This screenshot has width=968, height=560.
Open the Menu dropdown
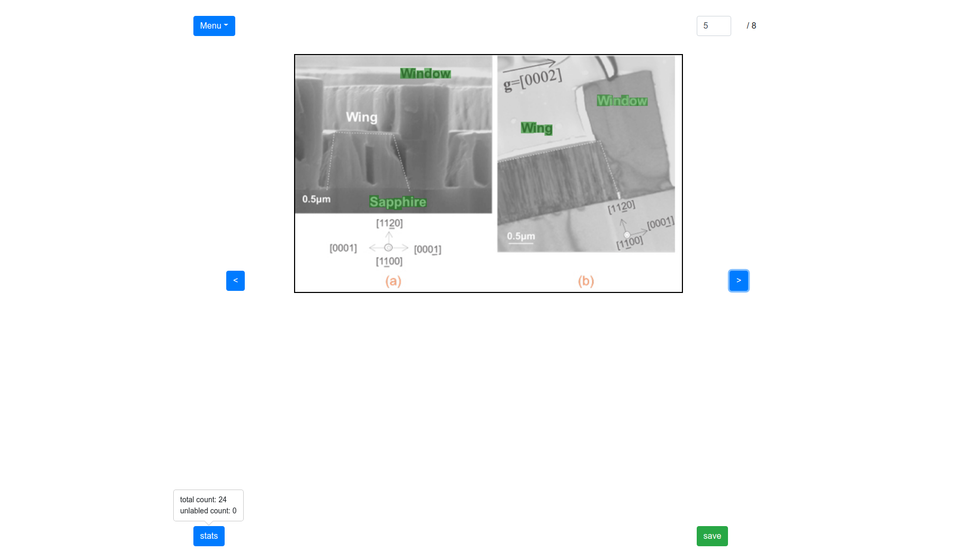214,26
